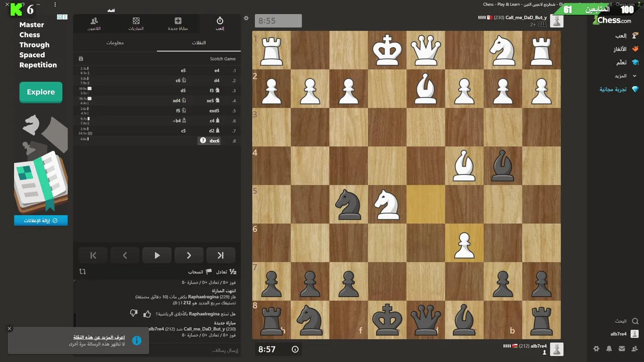Click the board settings gear above the board
Screen dimensions: 644x362
click(246, 18)
